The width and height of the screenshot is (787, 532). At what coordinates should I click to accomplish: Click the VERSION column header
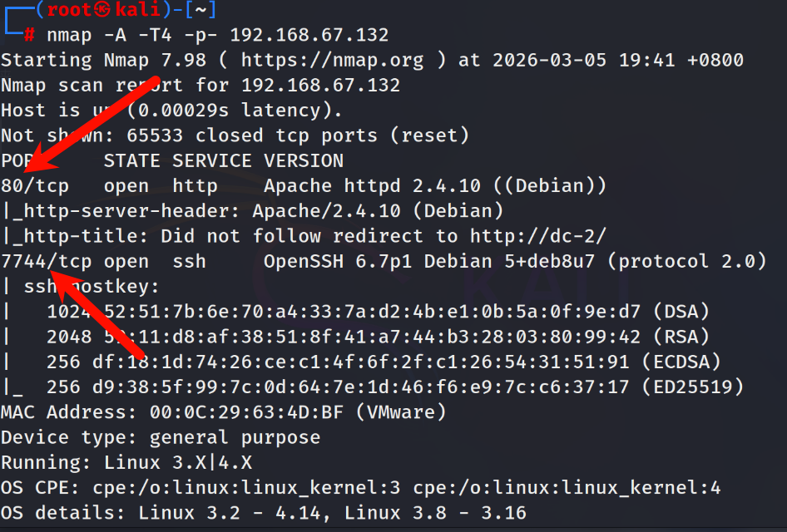[x=304, y=160]
